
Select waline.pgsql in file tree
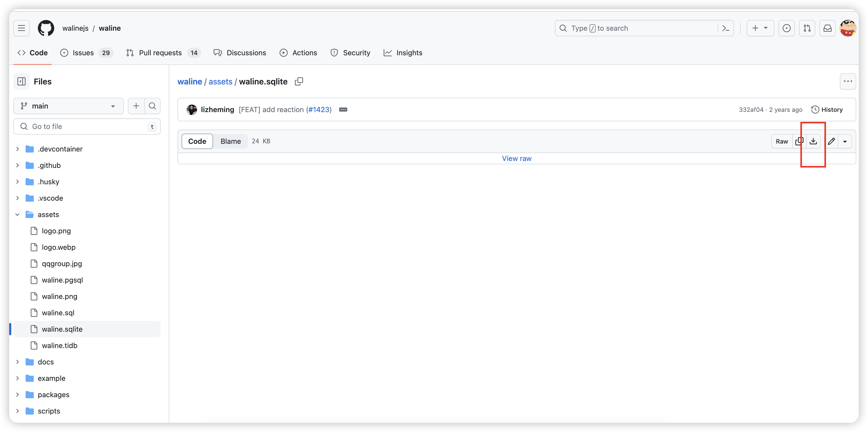click(x=62, y=280)
